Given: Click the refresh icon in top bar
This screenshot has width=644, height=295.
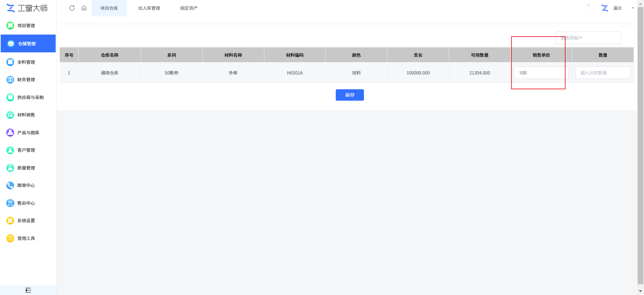Looking at the screenshot, I should coord(72,8).
